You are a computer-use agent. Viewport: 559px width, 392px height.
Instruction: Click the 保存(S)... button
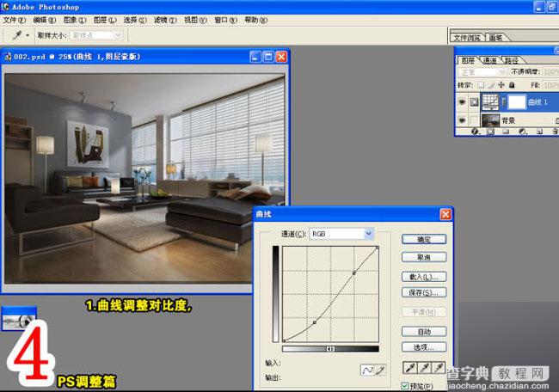pos(424,292)
